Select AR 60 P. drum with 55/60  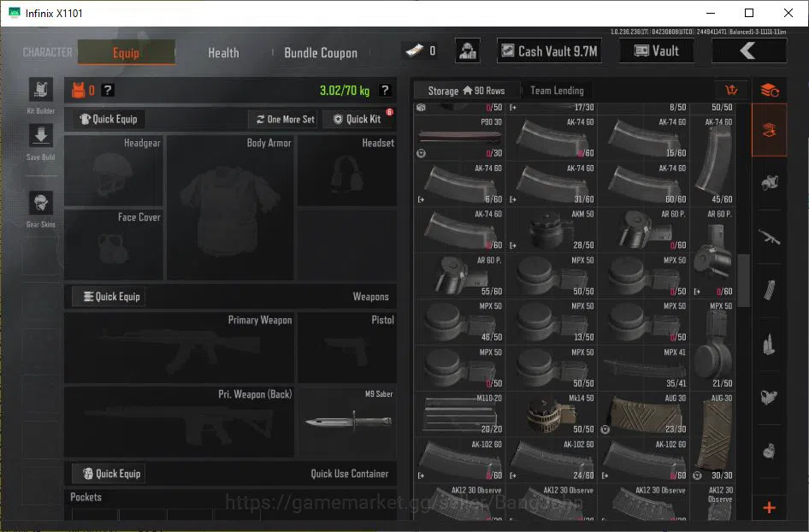click(460, 275)
